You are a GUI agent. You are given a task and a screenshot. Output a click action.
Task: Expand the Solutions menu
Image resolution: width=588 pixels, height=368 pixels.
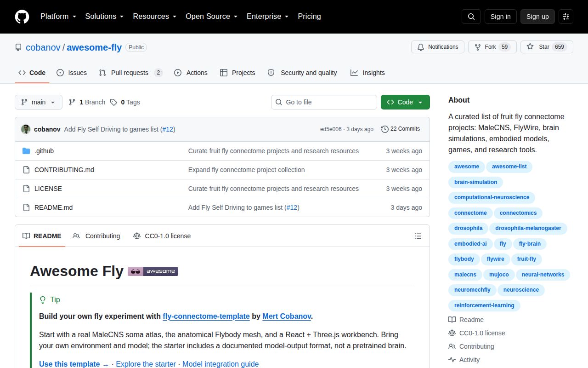point(105,17)
